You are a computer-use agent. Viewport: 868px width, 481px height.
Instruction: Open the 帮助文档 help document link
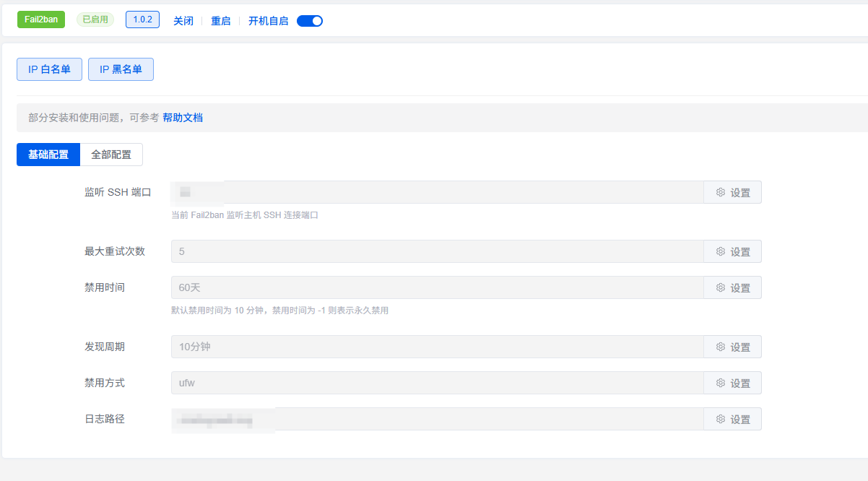183,117
